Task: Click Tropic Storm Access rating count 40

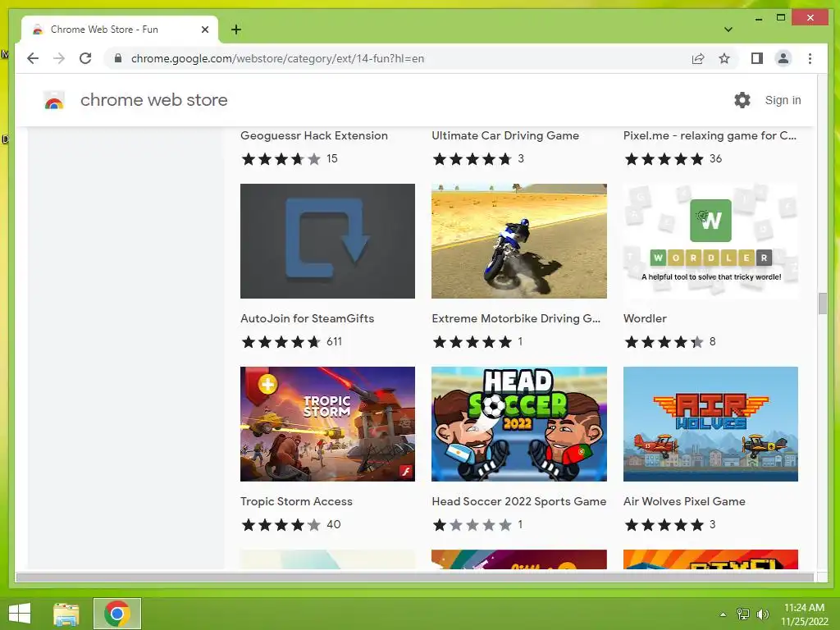Action: point(334,524)
